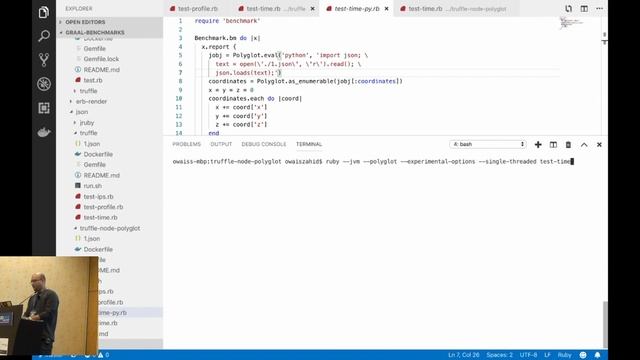This screenshot has height=360, width=640.
Task: Open the Docker view in activity bar
Action: [44, 132]
